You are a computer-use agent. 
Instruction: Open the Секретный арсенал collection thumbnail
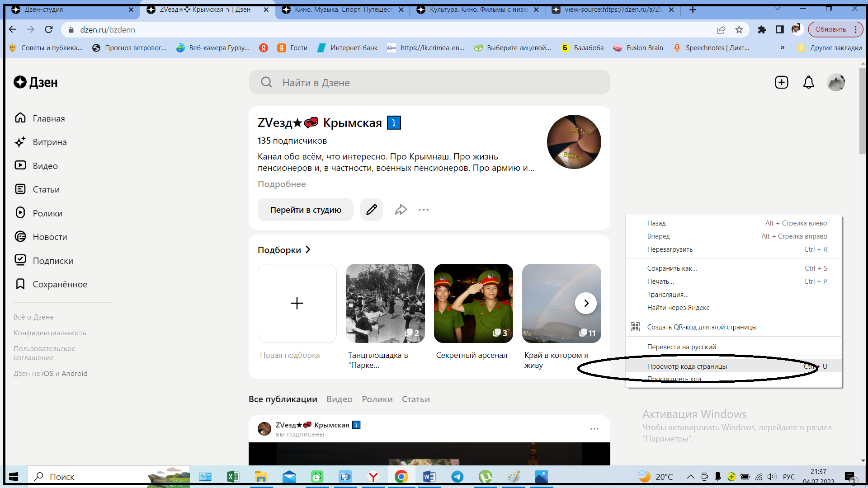tap(473, 303)
